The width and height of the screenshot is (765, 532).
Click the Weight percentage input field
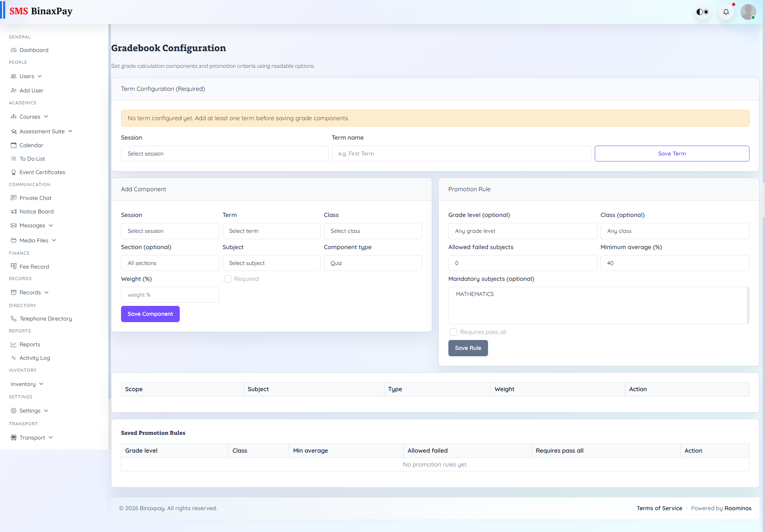(170, 294)
